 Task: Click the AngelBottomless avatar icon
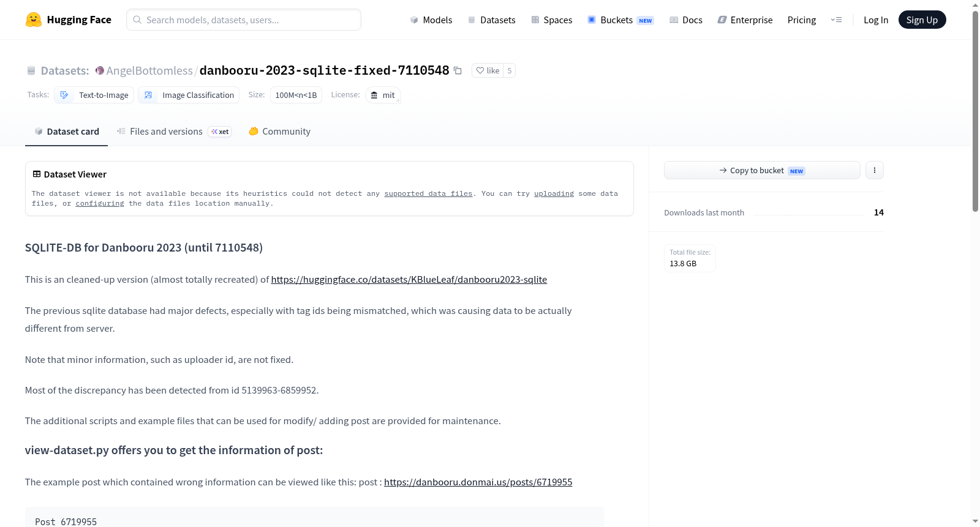coord(100,70)
